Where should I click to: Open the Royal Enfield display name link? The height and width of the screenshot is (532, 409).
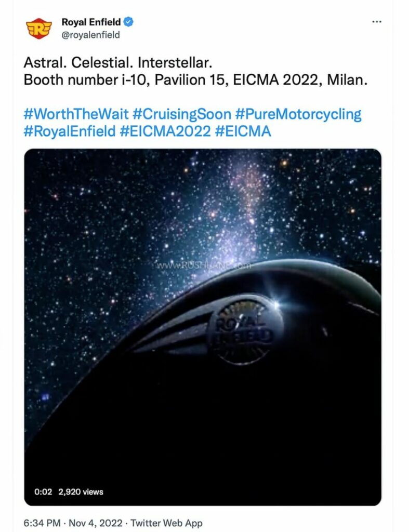click(x=91, y=22)
